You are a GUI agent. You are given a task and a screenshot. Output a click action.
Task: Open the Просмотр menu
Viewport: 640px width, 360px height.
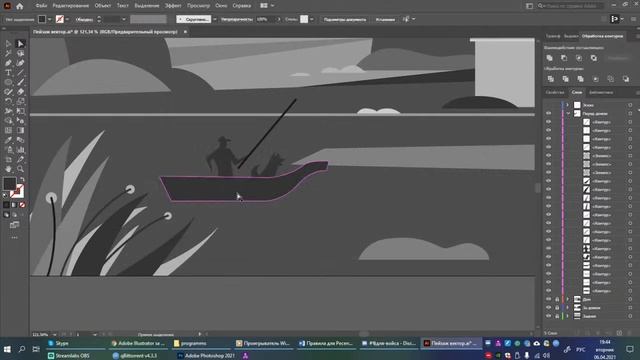click(198, 6)
